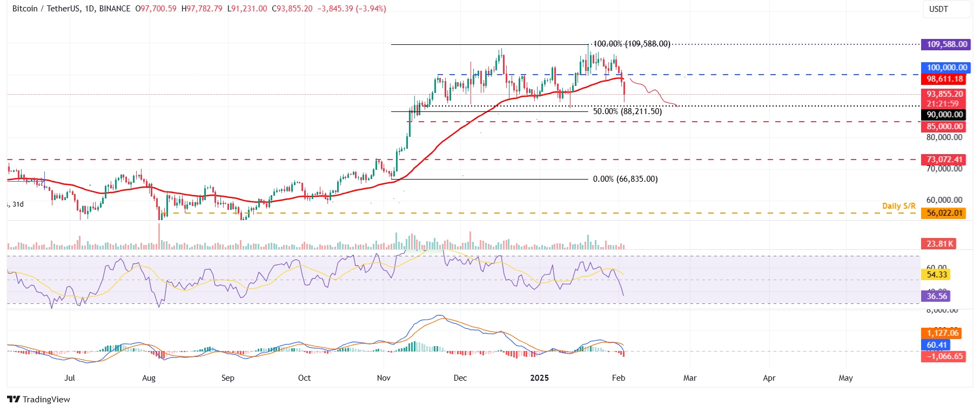Click the May date on the time axis
This screenshot has height=411, width=980.
(846, 378)
